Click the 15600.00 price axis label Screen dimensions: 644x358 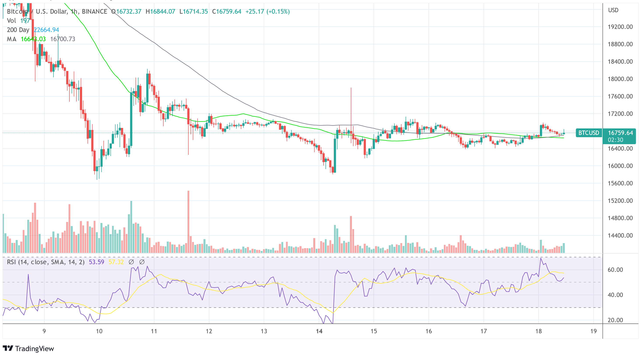(x=620, y=183)
